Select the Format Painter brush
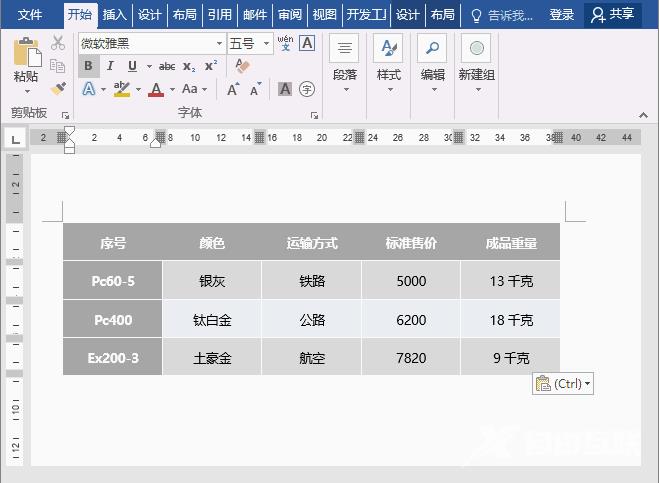 point(58,88)
